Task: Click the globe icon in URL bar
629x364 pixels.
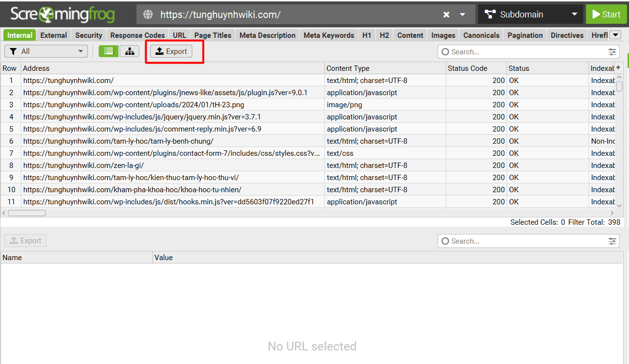Action: pos(148,15)
